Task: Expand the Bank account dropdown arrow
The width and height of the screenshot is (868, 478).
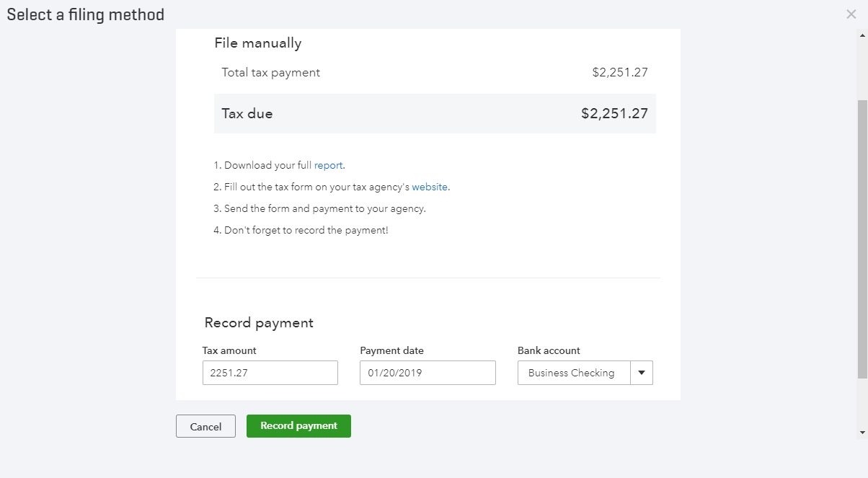Action: (x=642, y=373)
